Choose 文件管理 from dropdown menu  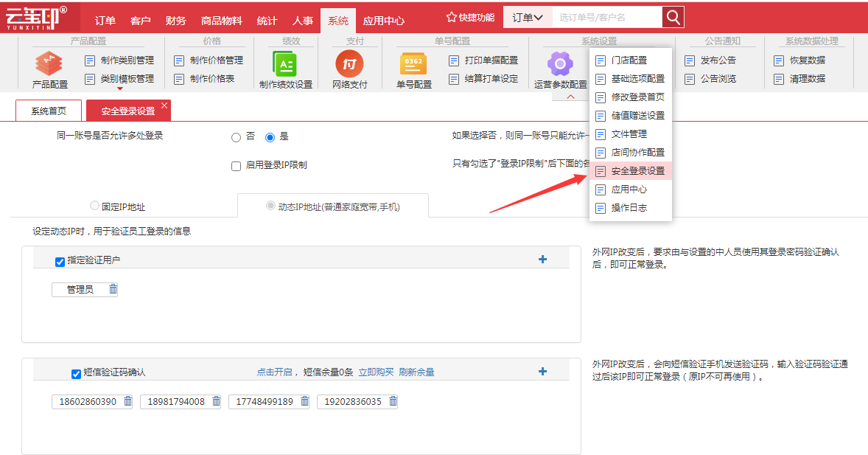coord(631,133)
